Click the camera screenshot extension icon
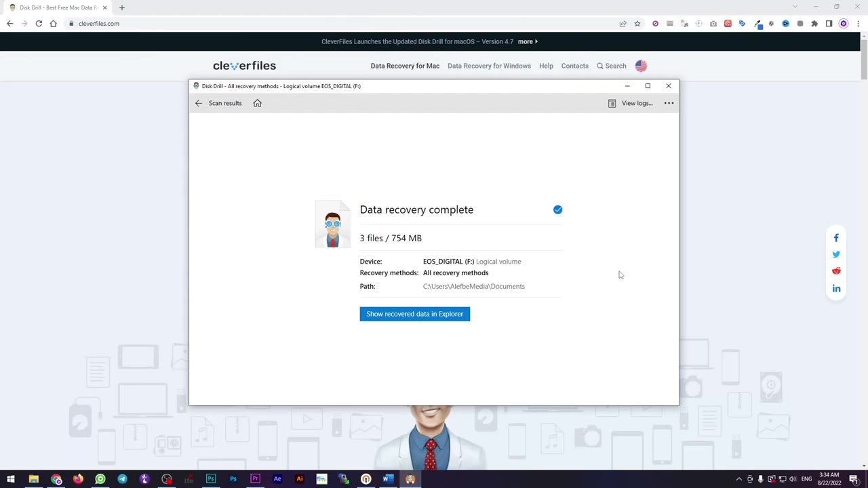The height and width of the screenshot is (488, 868). (713, 24)
